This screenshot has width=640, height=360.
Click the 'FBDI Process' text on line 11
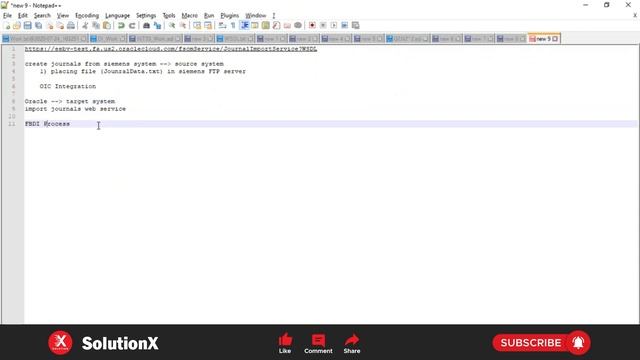tap(47, 124)
